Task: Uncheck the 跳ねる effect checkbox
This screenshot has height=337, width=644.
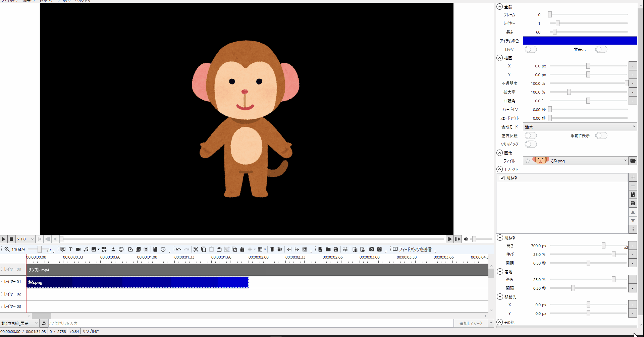Action: [502, 178]
